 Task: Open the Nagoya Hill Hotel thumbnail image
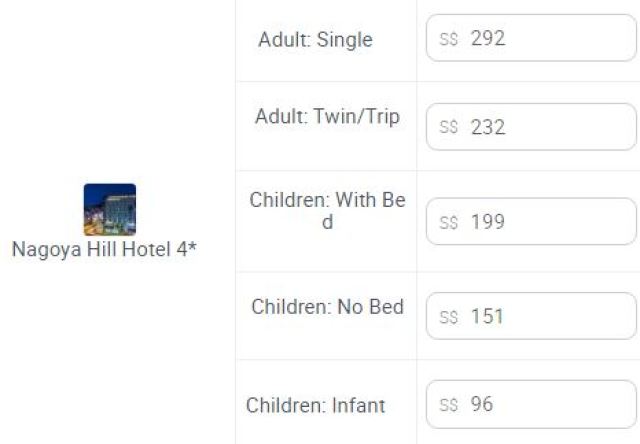point(110,210)
